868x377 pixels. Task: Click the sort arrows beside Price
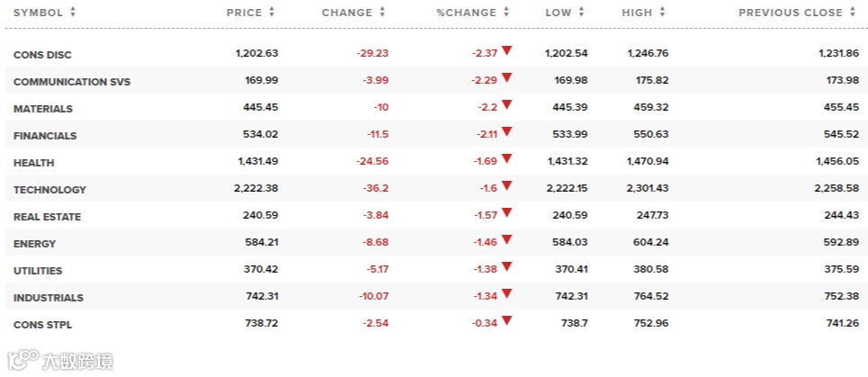coord(272,13)
